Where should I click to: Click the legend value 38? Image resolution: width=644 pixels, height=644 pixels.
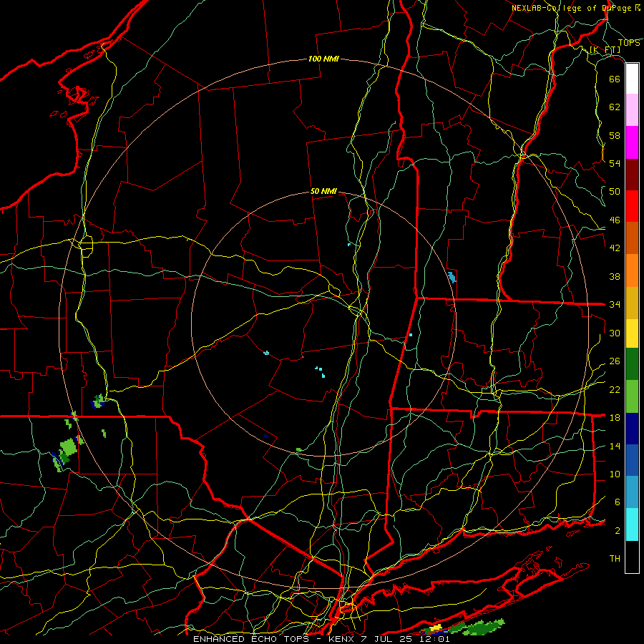615,276
